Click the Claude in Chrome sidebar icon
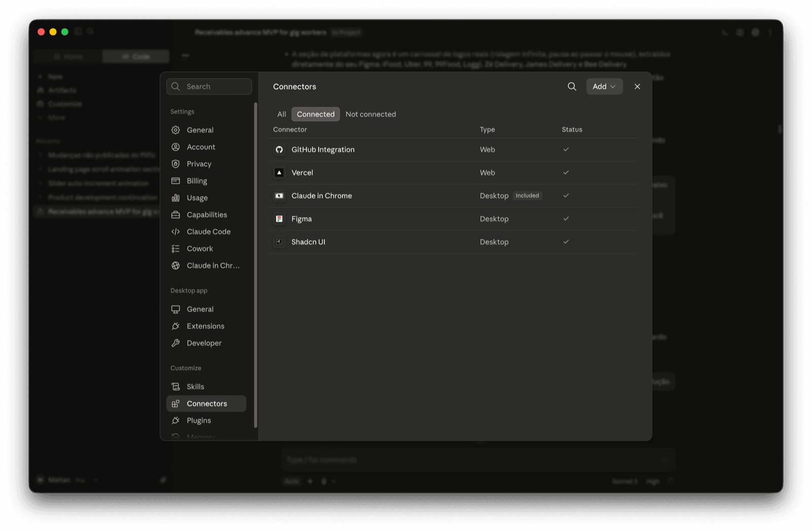812x531 pixels. click(176, 265)
